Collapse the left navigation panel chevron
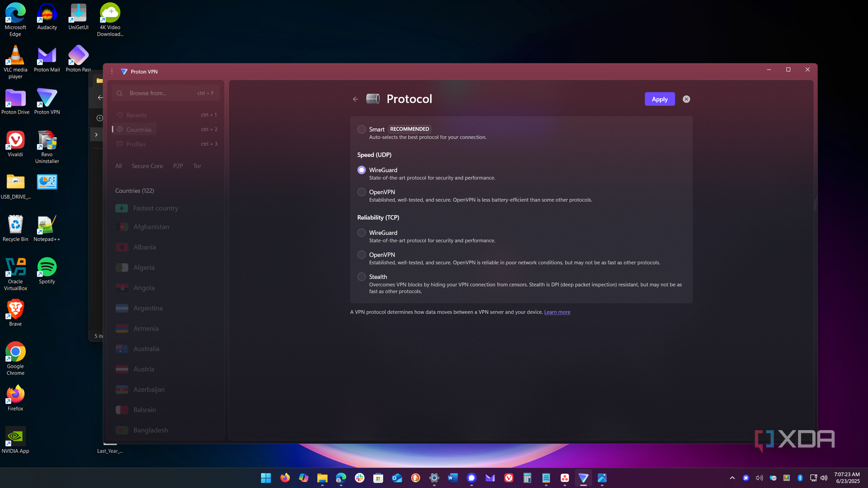868x488 pixels. click(96, 135)
